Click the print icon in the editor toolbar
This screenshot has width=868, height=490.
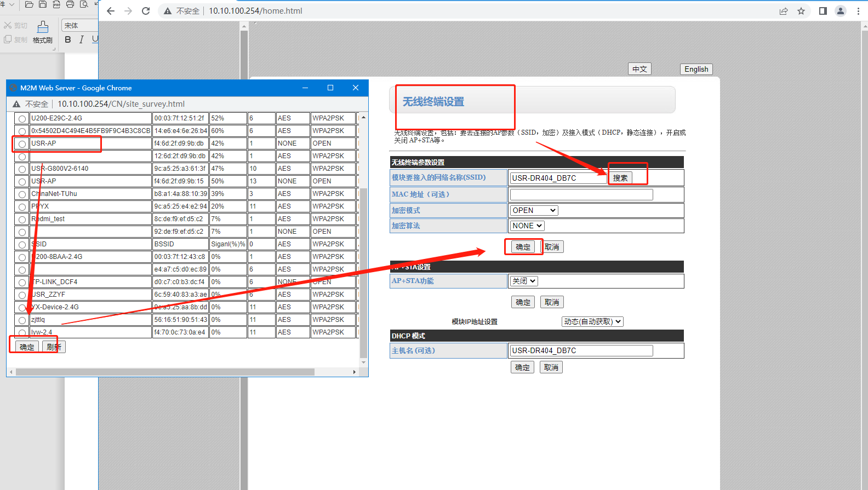pos(70,5)
